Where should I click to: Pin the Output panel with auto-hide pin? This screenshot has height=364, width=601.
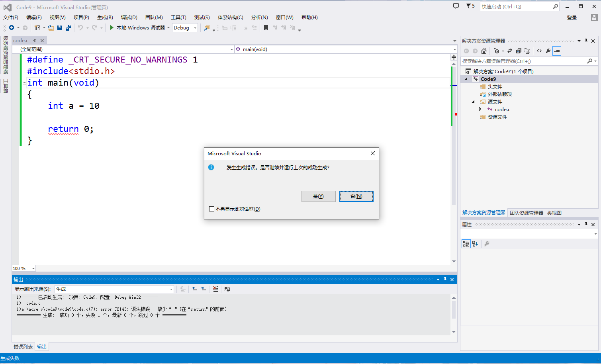(x=445, y=280)
